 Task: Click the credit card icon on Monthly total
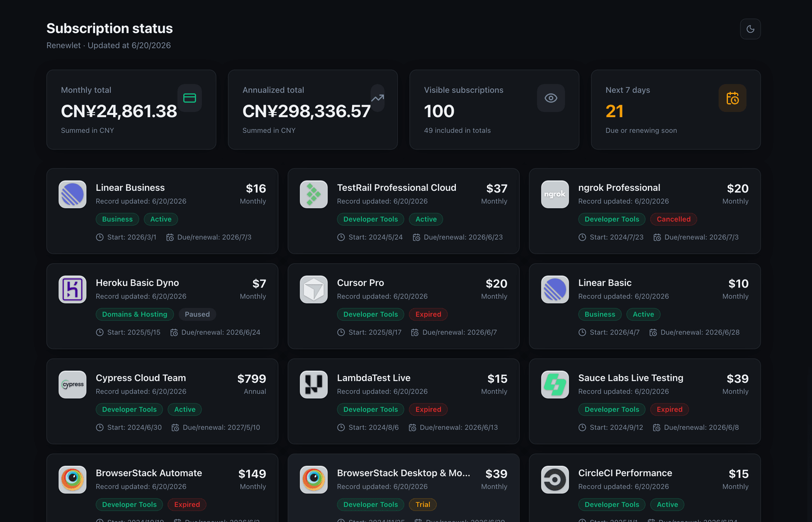coord(190,98)
